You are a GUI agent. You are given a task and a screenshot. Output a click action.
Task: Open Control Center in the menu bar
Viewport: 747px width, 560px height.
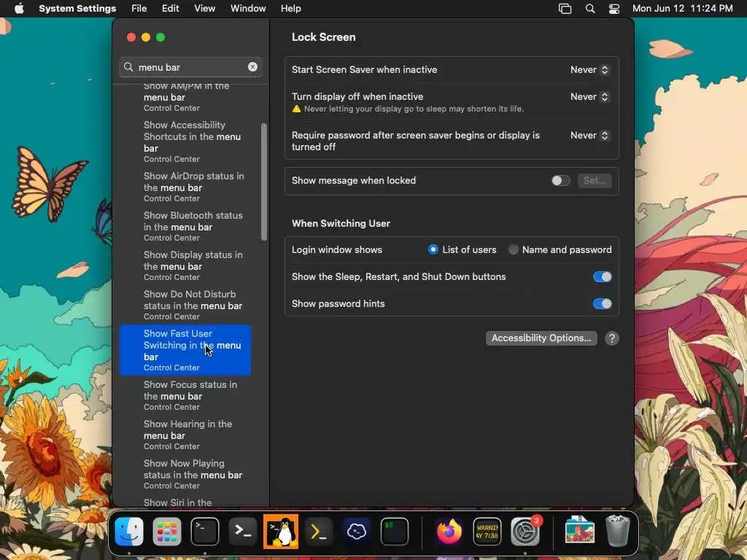pos(614,9)
